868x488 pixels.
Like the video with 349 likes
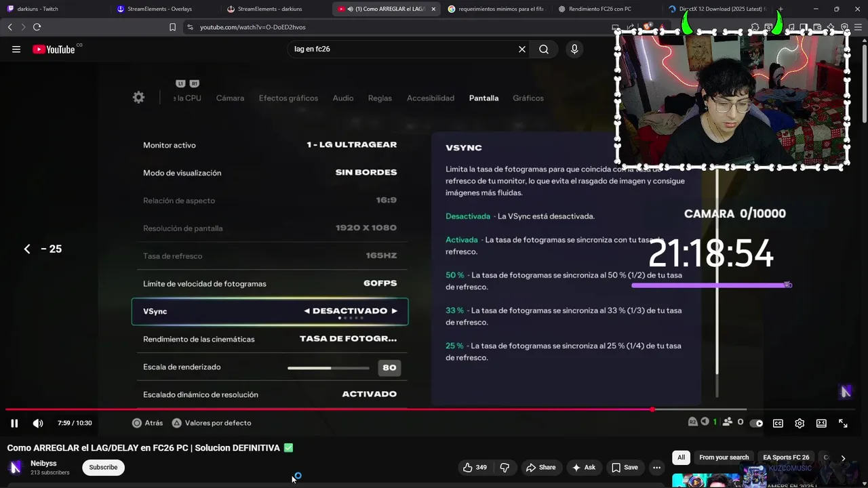tap(475, 467)
